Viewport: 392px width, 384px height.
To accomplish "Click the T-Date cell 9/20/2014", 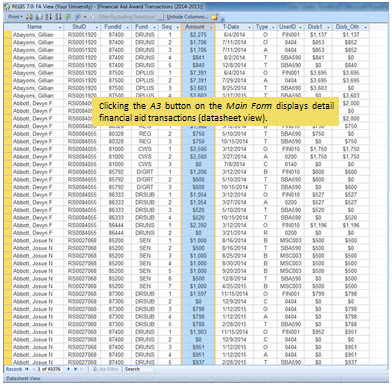I will click(235, 271).
